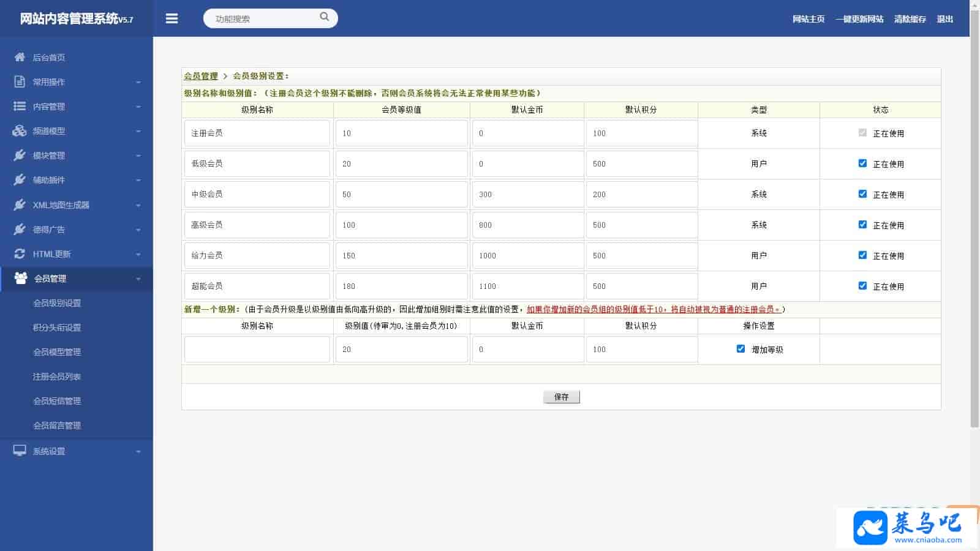The image size is (980, 551).
Task: Click the search magnifier icon
Action: (324, 17)
